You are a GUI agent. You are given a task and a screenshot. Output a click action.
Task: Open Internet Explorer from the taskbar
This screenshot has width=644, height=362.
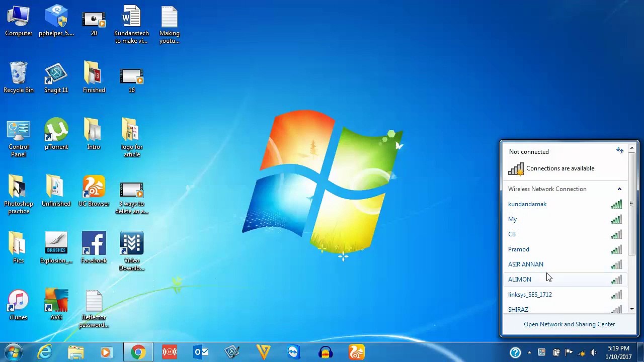[45, 352]
